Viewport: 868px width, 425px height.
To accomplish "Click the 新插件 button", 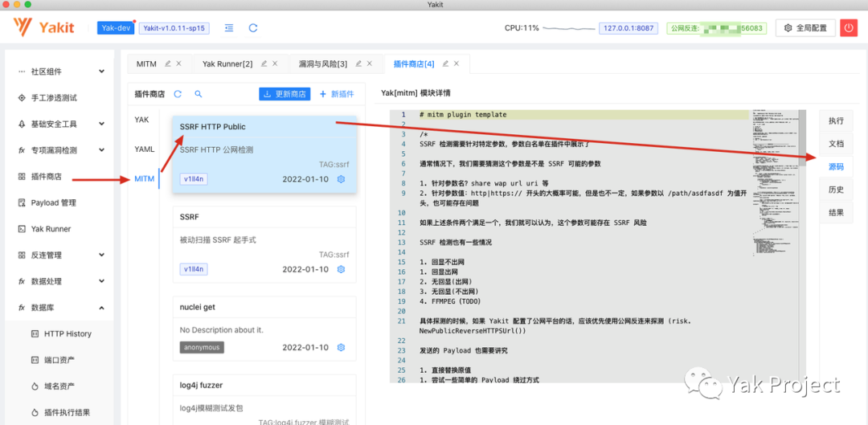I will [x=337, y=94].
